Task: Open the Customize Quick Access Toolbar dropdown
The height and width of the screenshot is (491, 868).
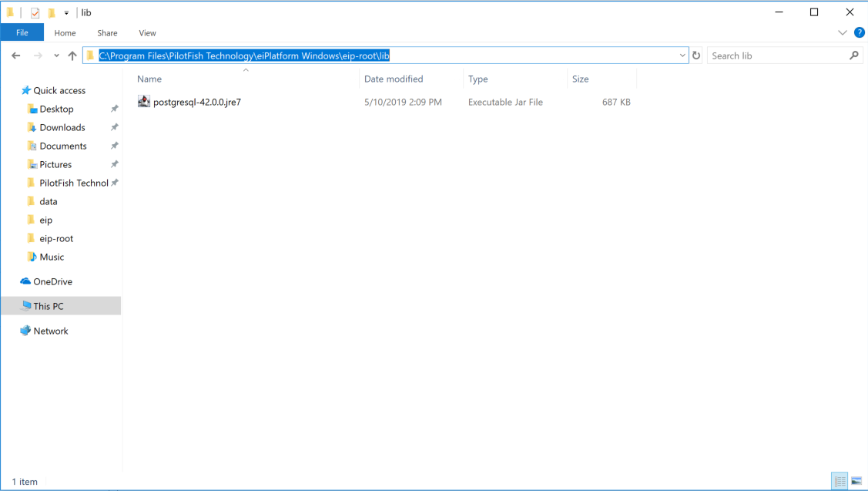Action: (66, 12)
